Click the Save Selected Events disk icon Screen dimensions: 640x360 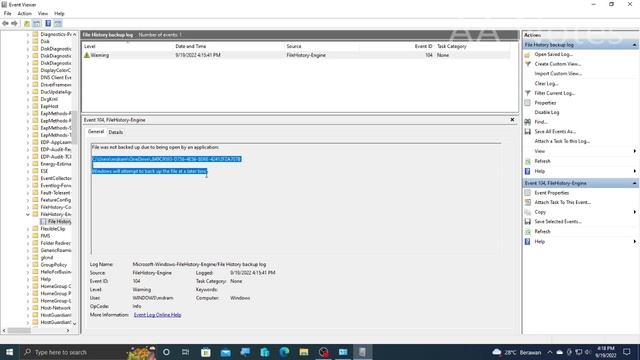pos(527,222)
